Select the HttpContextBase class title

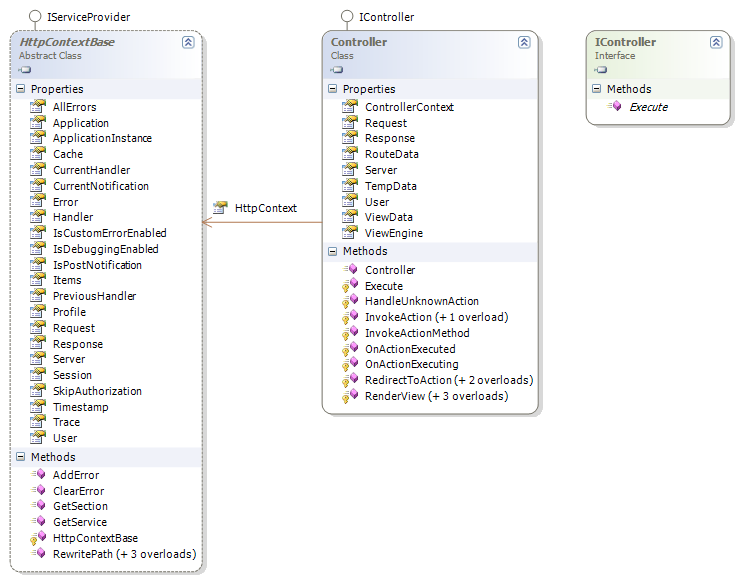67,42
